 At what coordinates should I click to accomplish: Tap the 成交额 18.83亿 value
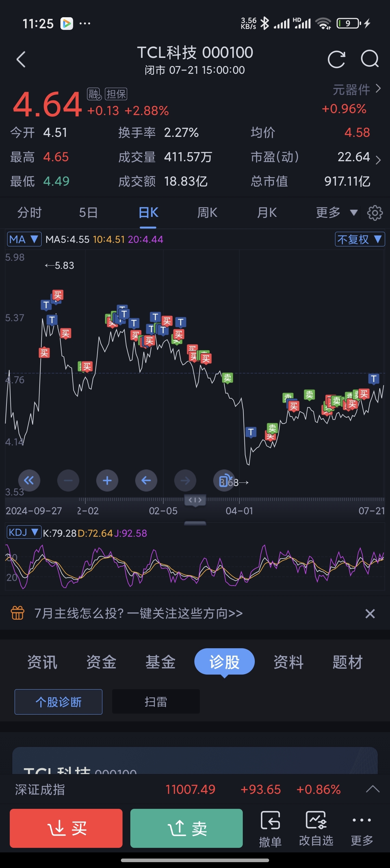click(x=186, y=181)
